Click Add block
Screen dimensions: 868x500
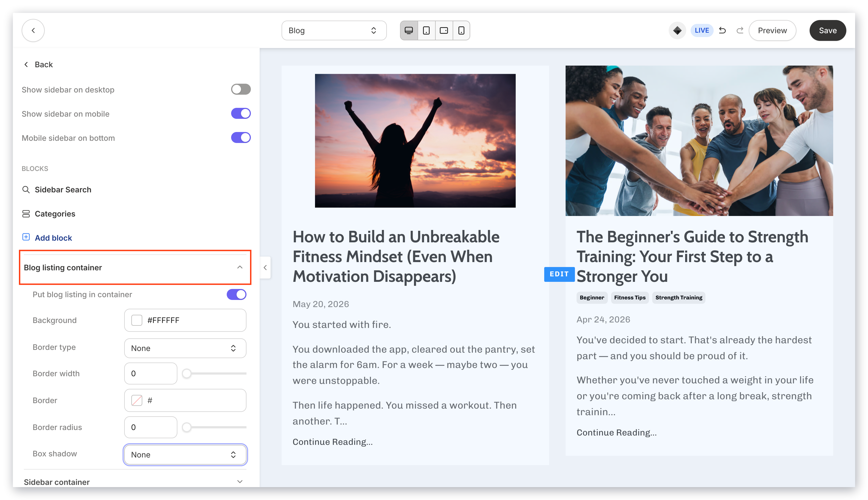[x=53, y=238]
